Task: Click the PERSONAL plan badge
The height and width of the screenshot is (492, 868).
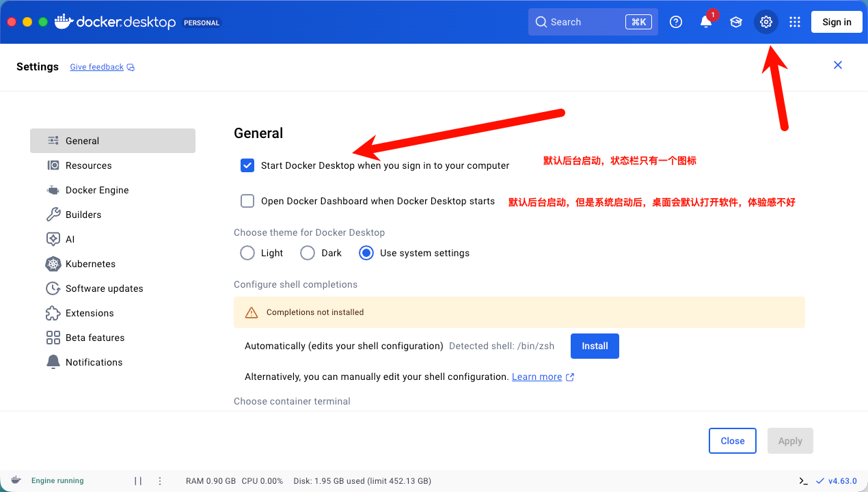Action: coord(202,23)
